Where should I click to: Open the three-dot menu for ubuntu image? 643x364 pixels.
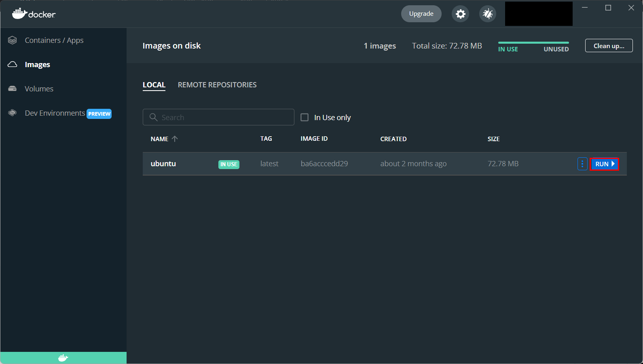582,164
